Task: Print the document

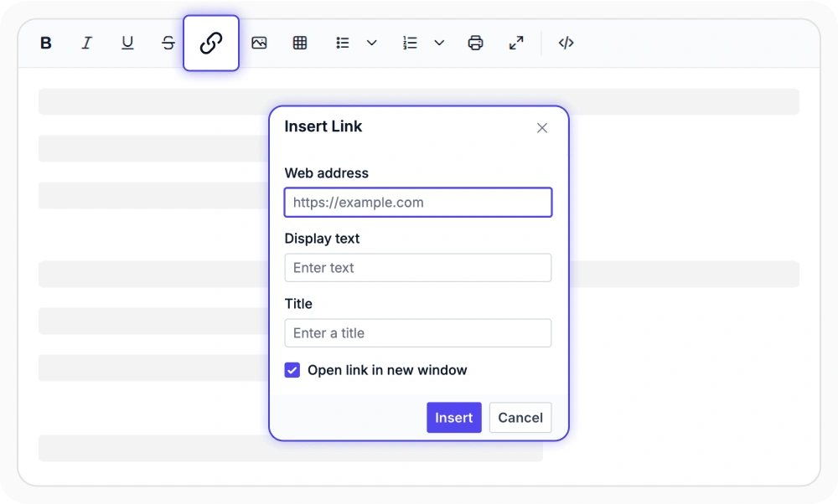Action: click(476, 43)
